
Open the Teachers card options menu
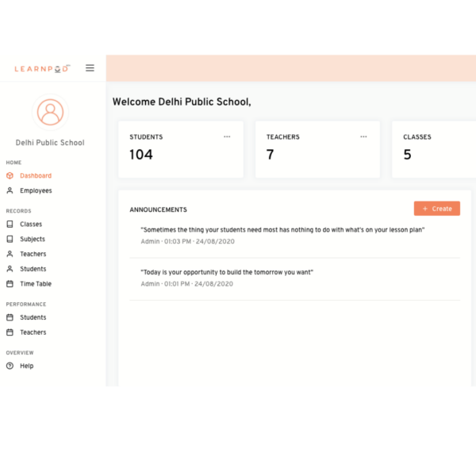pos(363,136)
